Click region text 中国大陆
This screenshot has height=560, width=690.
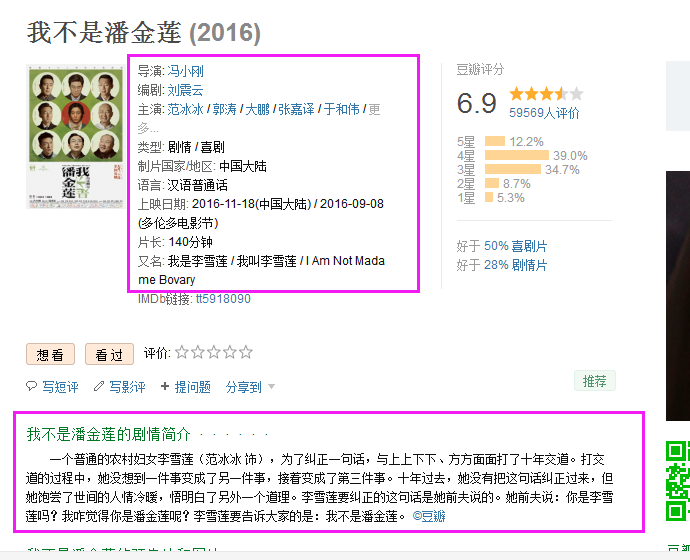[242, 166]
